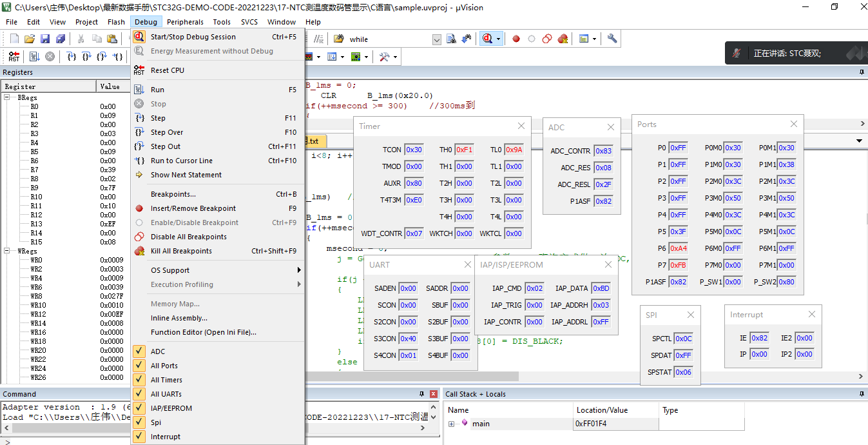The image size is (868, 445).
Task: Choose Run to Cursor Line
Action: [x=218, y=161]
